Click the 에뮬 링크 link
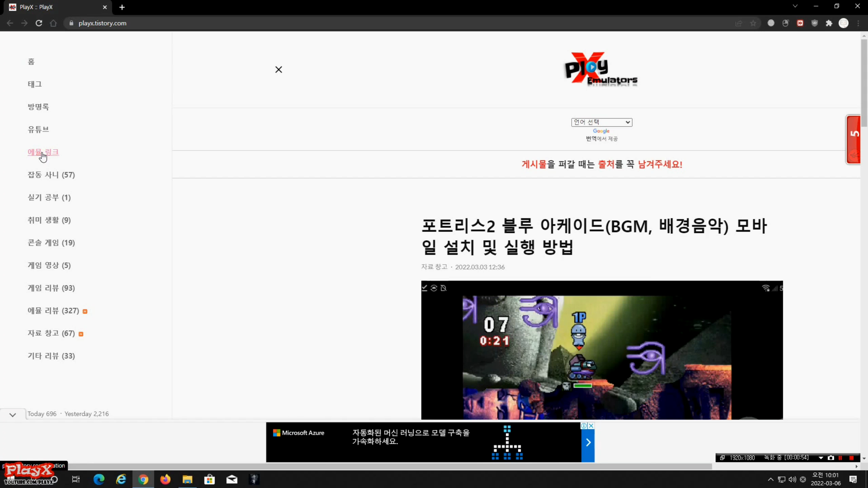868x488 pixels. point(43,152)
